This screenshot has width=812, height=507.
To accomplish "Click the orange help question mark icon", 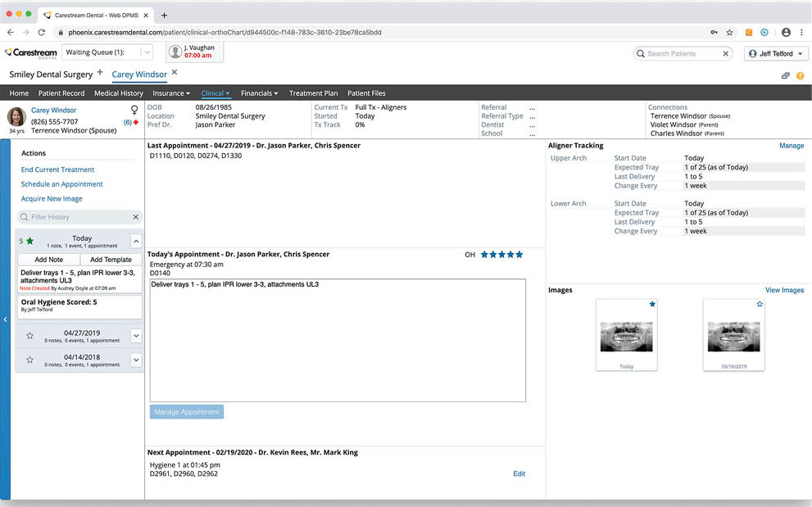I will click(800, 75).
